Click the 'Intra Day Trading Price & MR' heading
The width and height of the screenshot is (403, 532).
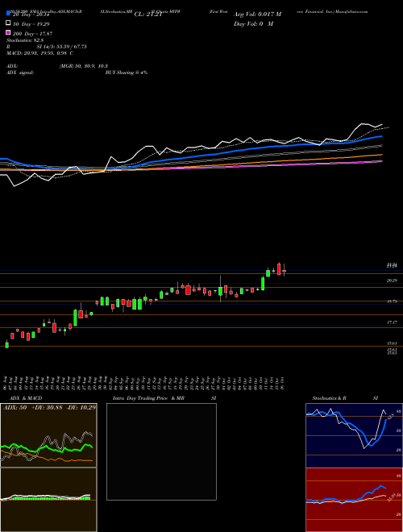(148, 398)
